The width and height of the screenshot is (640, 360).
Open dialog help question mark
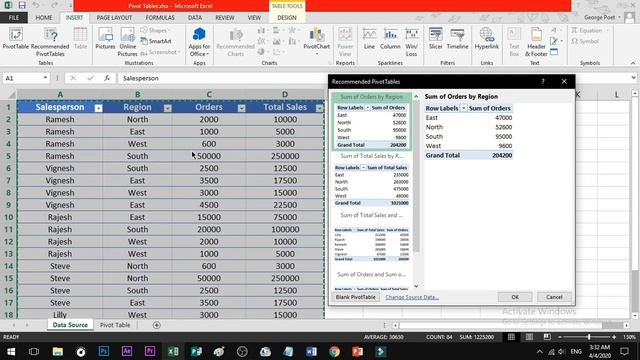pyautogui.click(x=543, y=82)
